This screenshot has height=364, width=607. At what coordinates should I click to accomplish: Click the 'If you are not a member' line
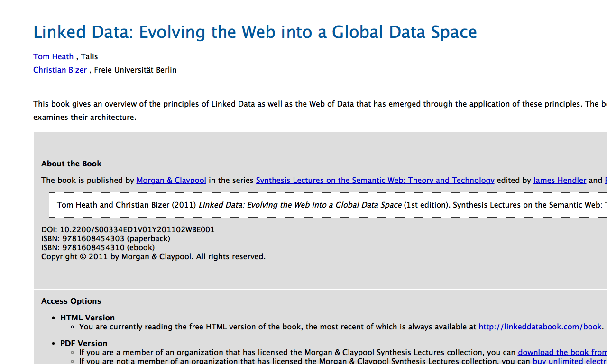pyautogui.click(x=343, y=361)
